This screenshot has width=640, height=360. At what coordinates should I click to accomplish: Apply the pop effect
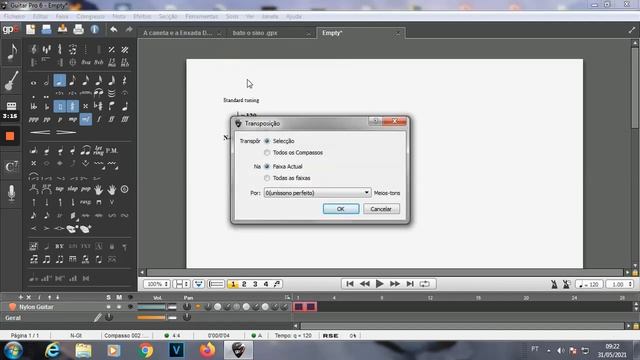[85, 189]
